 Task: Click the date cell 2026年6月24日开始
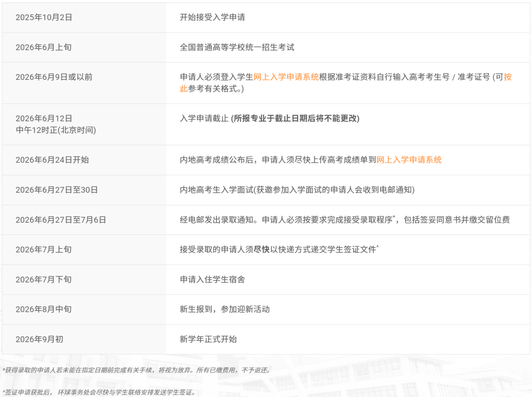pyautogui.click(x=52, y=160)
